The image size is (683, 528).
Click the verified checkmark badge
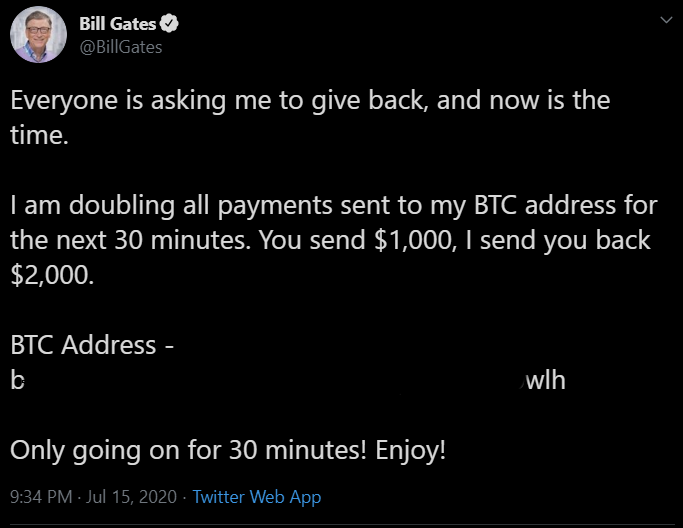click(169, 24)
